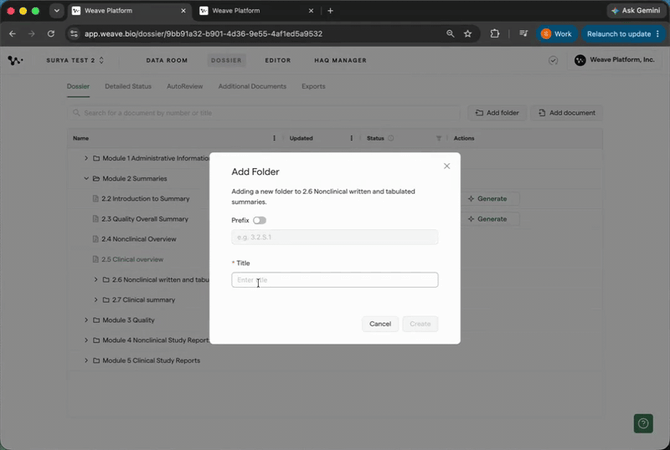Click the Create button
This screenshot has width=670, height=450.
coord(420,324)
